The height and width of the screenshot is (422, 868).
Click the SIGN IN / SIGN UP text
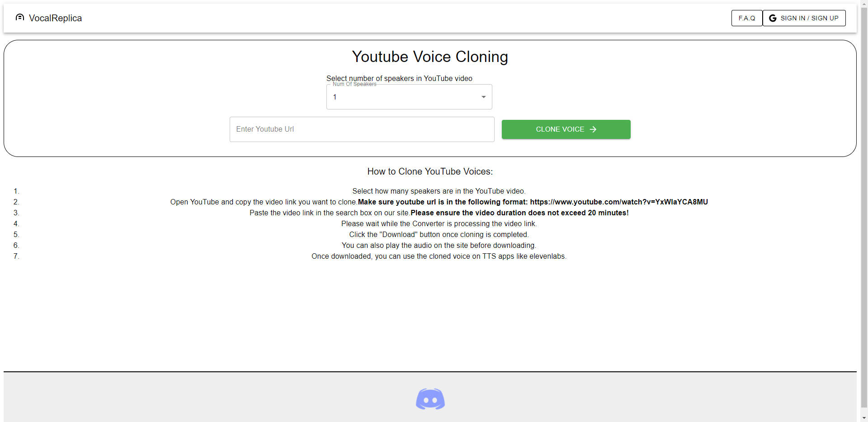click(809, 18)
